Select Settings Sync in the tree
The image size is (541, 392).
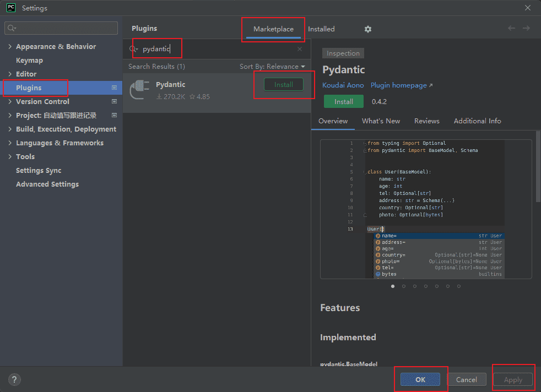[39, 171]
